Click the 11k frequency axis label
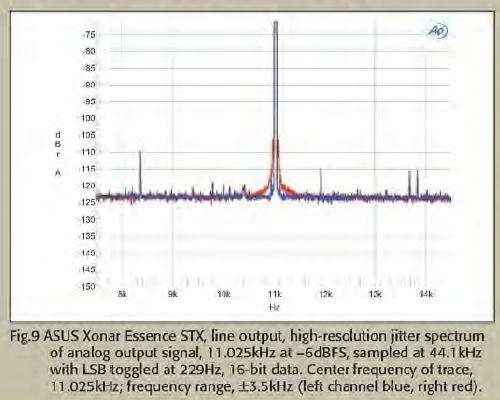The image size is (500, 400). [x=275, y=294]
